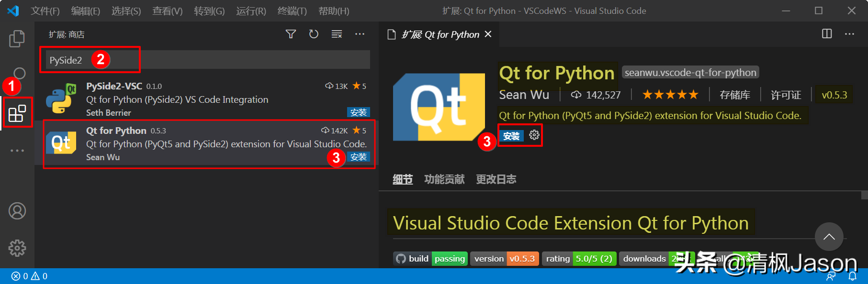
Task: Click errors and warnings status bar indicator
Action: tap(29, 276)
